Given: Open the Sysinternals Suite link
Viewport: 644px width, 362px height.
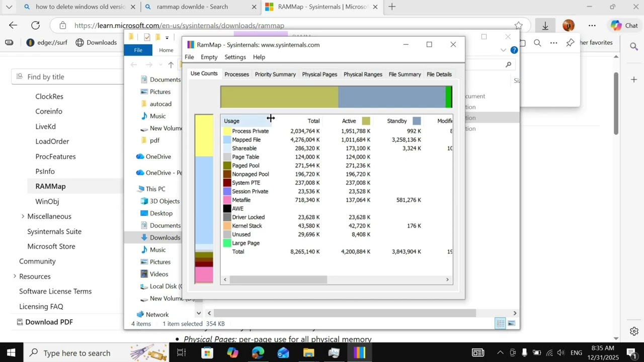Looking at the screenshot, I should 54,232.
